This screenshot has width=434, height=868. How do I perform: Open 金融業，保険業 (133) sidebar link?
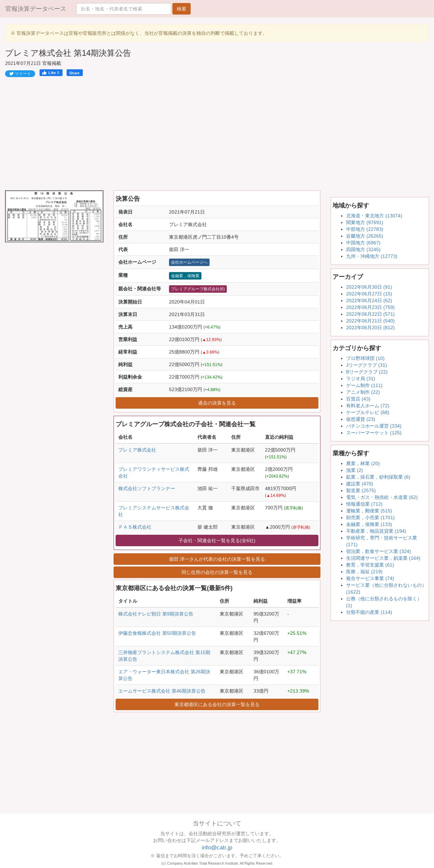[x=369, y=524]
